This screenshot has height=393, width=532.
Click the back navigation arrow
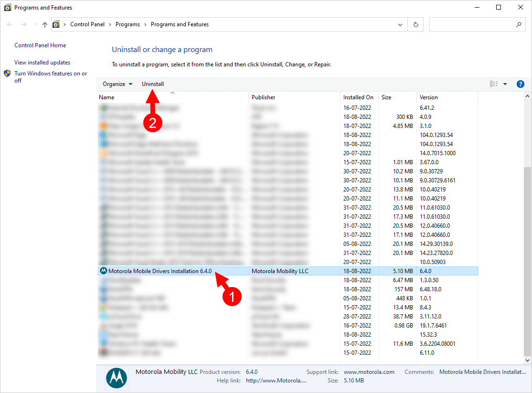[10, 24]
